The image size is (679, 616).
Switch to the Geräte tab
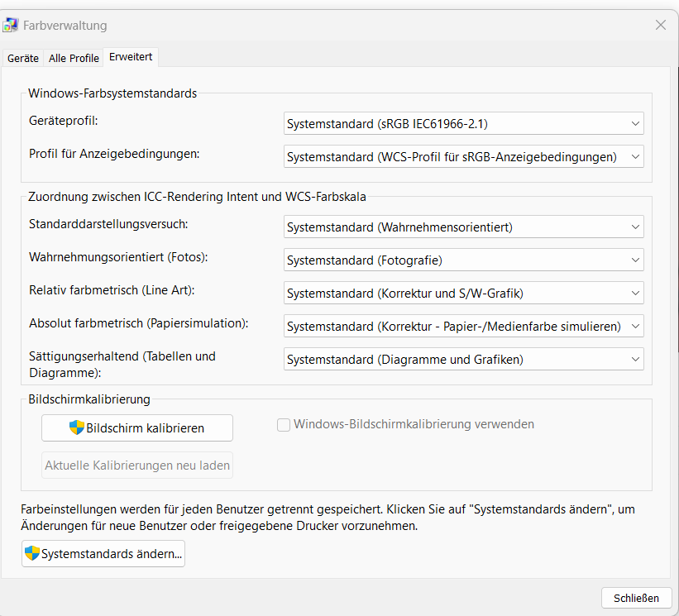point(23,58)
